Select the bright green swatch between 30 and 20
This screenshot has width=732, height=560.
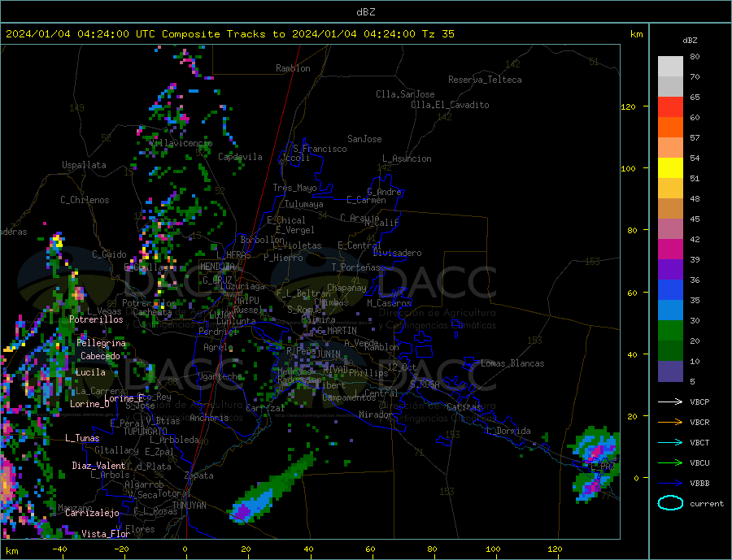(670, 331)
